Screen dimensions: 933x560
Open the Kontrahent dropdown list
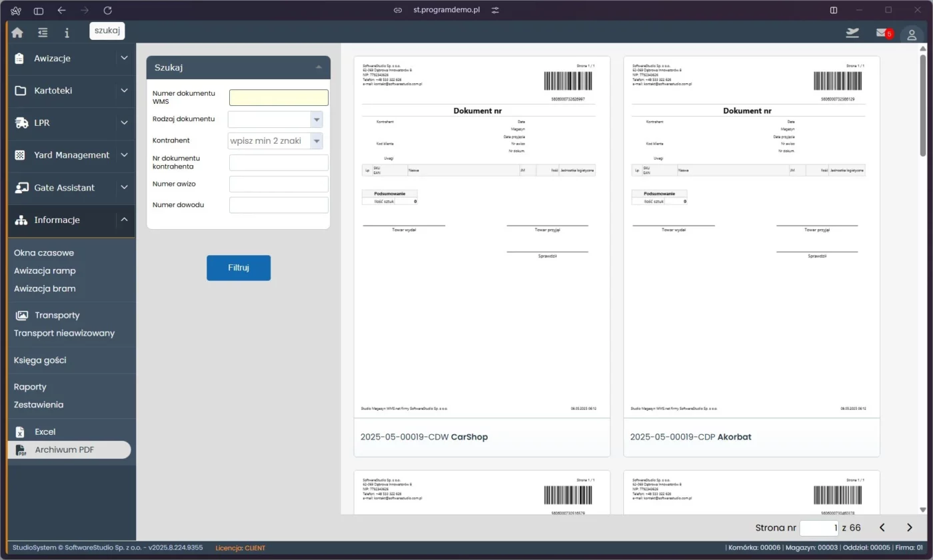(317, 140)
